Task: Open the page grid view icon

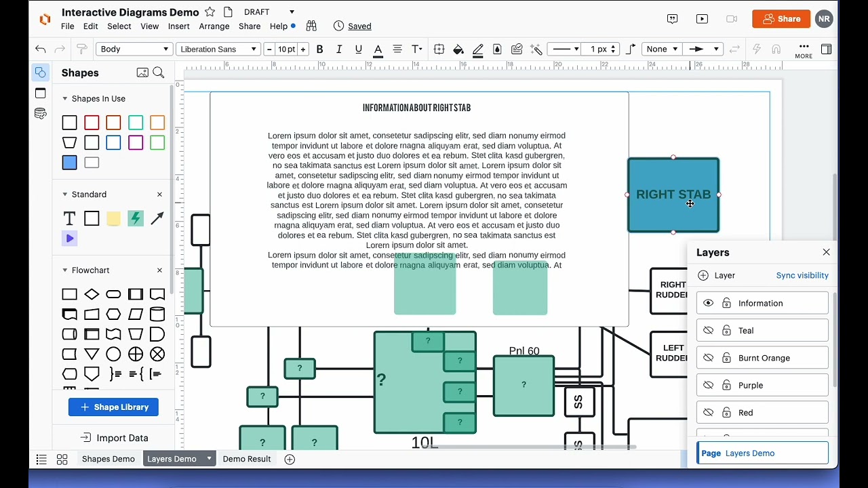Action: [62, 459]
